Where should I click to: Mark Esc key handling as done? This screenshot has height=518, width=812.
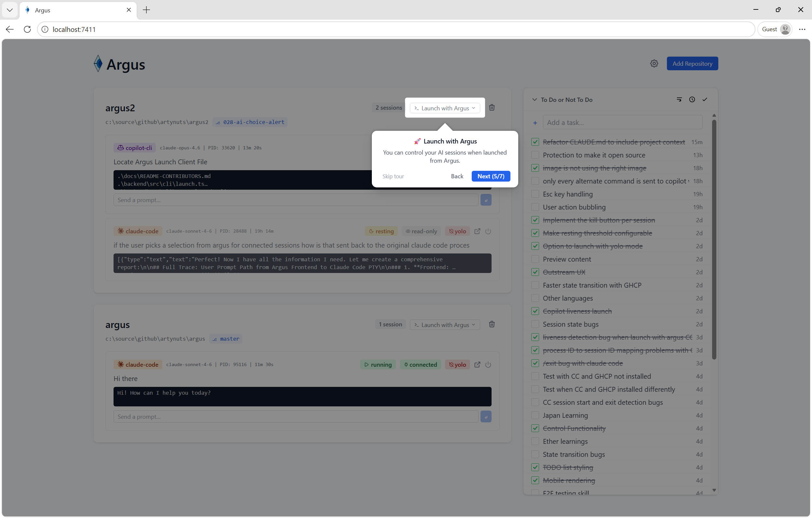[x=535, y=194]
